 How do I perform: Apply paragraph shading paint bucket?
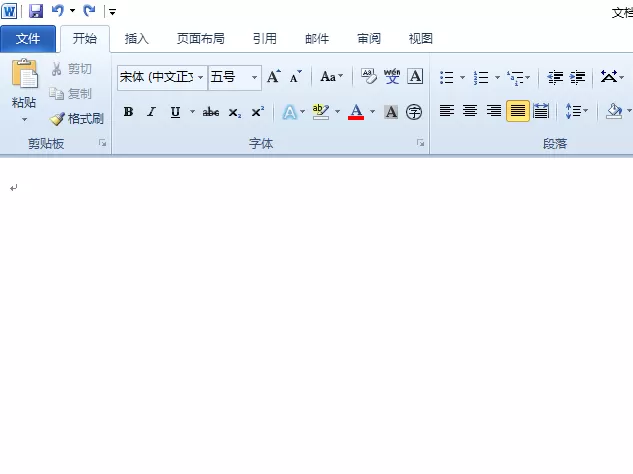(x=614, y=111)
